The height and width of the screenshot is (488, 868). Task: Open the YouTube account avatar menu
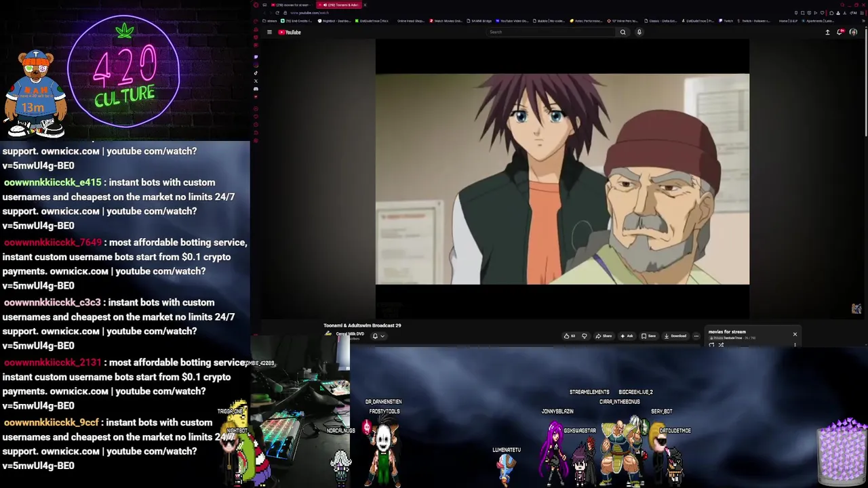tap(853, 32)
